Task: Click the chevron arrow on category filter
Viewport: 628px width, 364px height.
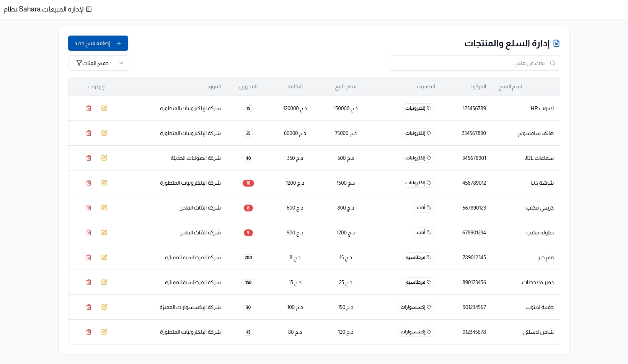Action: (121, 63)
